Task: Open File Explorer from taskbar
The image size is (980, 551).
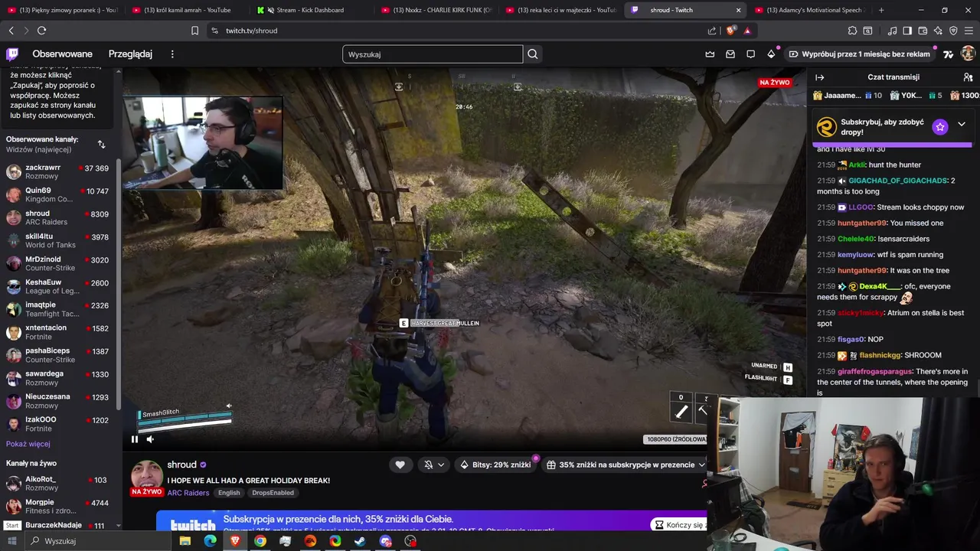Action: pyautogui.click(x=185, y=541)
